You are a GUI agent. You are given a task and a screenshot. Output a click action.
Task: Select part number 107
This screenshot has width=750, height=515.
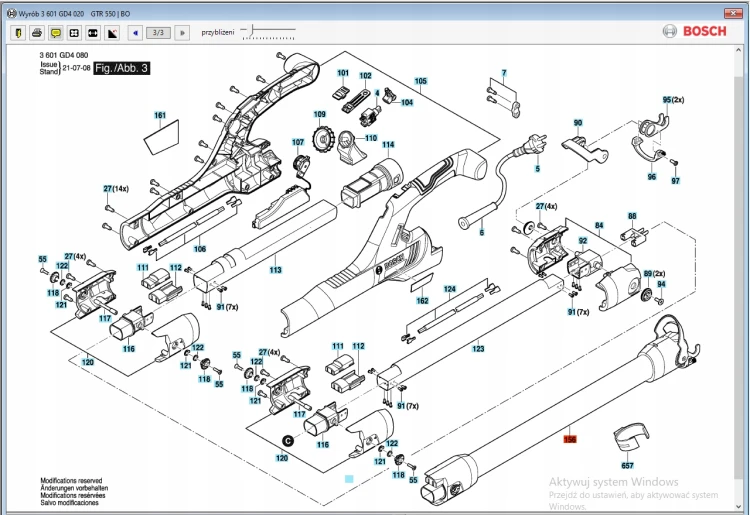(x=298, y=142)
